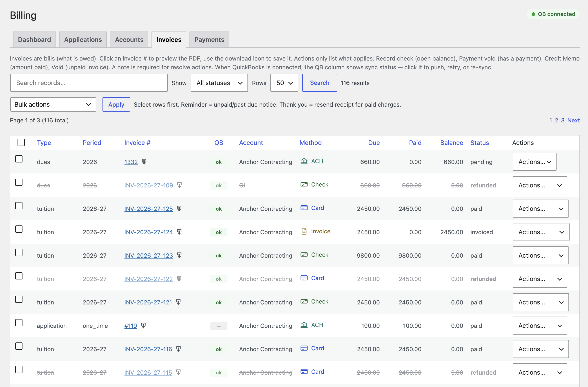Focus the Search records input field
This screenshot has height=387, width=588.
click(x=89, y=83)
